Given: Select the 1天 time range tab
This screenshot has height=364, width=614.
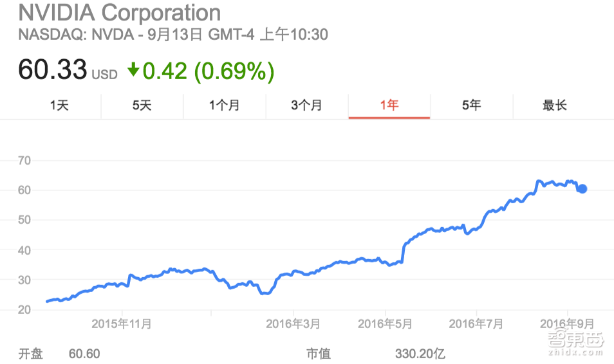Looking at the screenshot, I should [60, 105].
